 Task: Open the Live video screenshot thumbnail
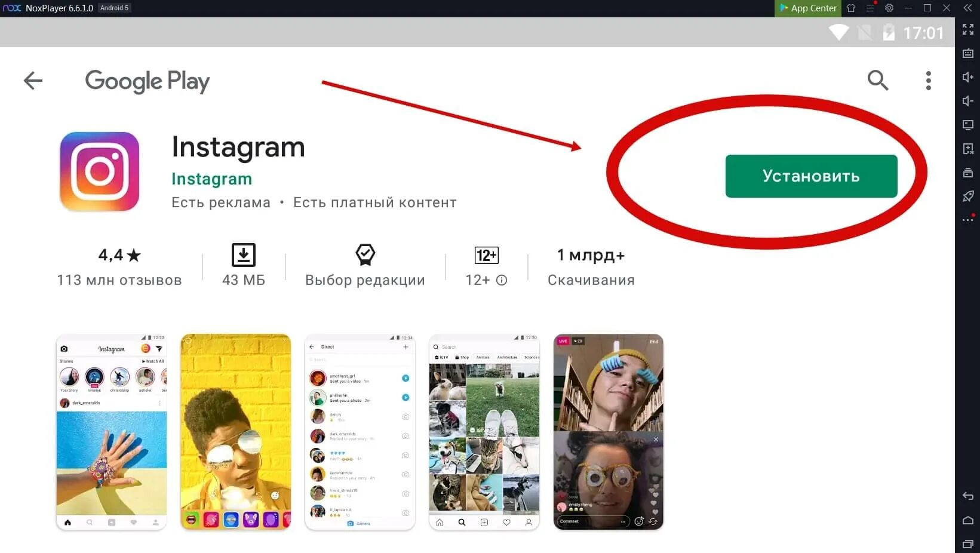click(609, 432)
